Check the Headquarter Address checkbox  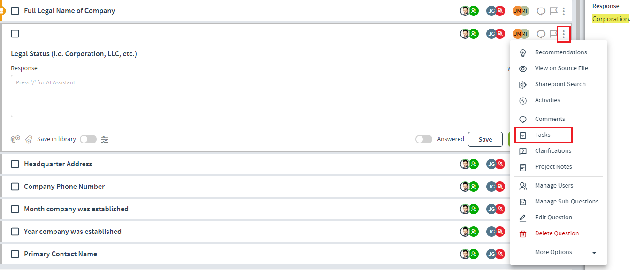click(x=15, y=164)
